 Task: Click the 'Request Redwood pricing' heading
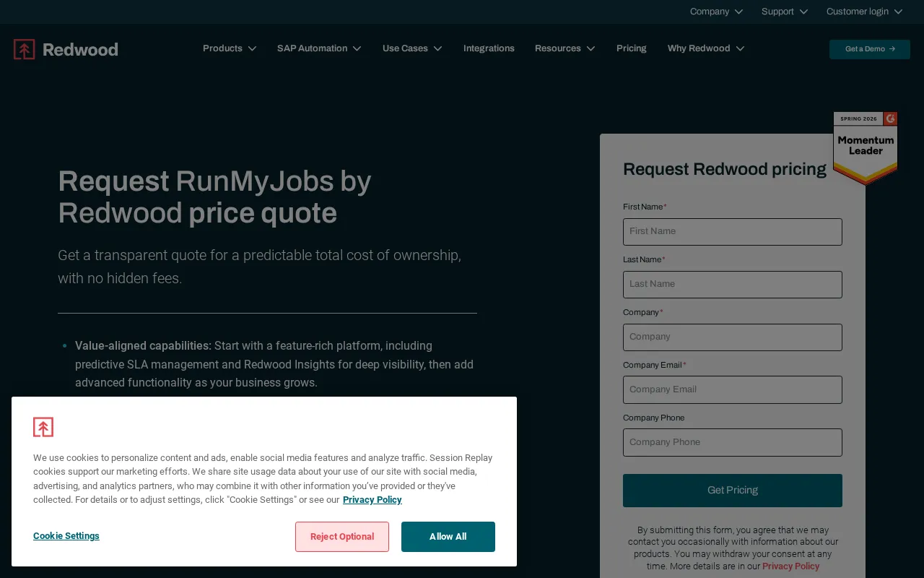coord(725,169)
